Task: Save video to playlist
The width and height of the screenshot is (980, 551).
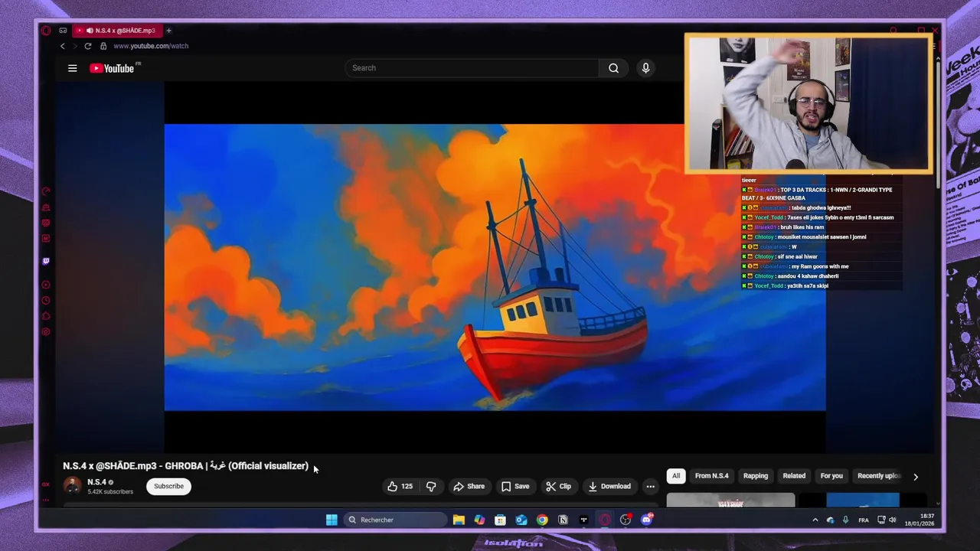Action: coord(515,486)
